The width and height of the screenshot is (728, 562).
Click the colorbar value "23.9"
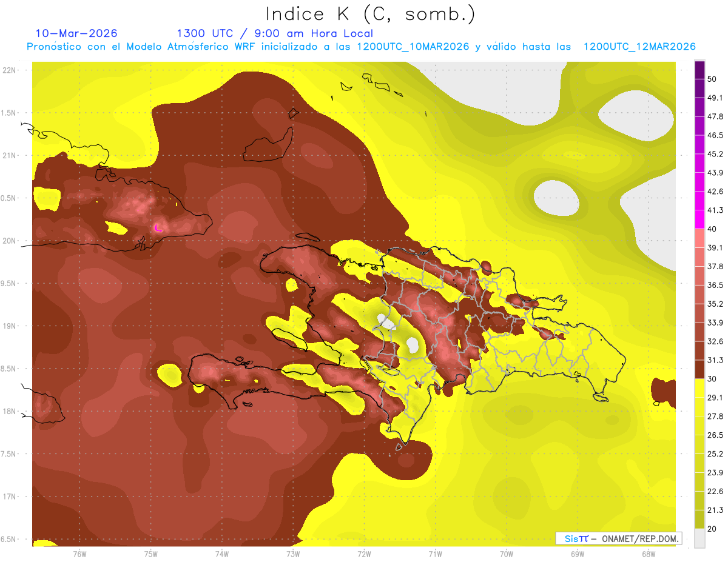pyautogui.click(x=716, y=473)
